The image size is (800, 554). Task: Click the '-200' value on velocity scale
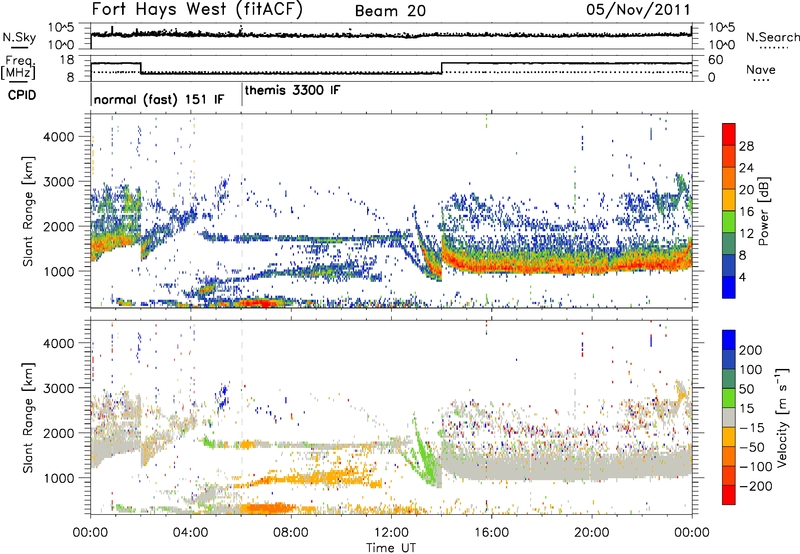(x=756, y=486)
